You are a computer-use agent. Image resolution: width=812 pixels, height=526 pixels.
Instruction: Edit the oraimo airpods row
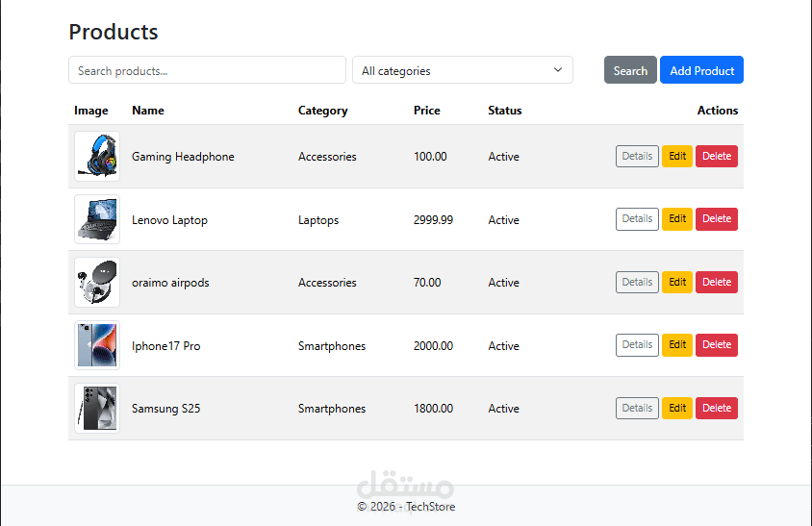[677, 282]
